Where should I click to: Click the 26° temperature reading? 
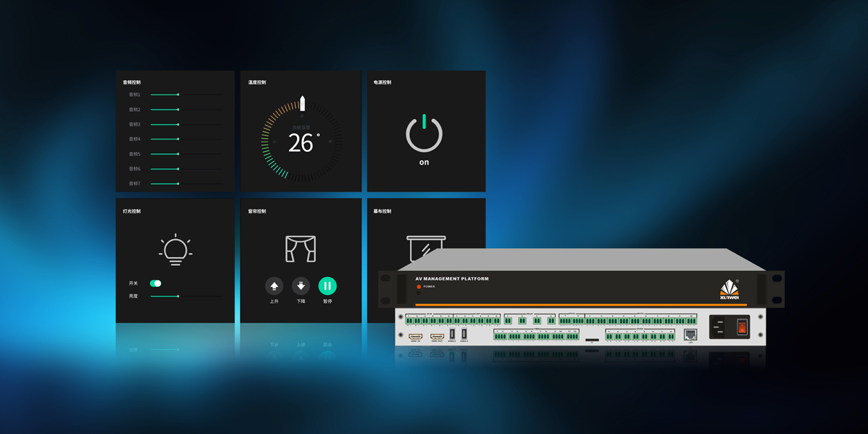302,143
